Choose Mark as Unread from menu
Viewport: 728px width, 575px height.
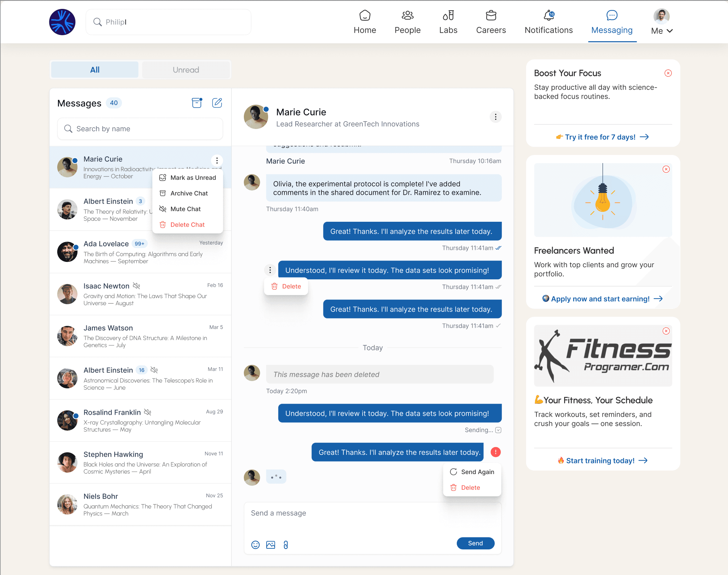point(188,178)
